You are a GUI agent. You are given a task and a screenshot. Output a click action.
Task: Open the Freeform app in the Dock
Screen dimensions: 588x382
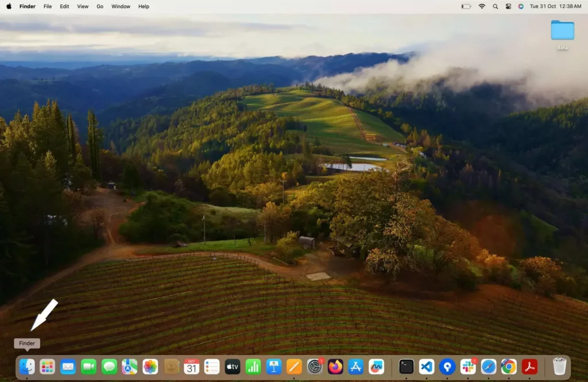pos(377,366)
